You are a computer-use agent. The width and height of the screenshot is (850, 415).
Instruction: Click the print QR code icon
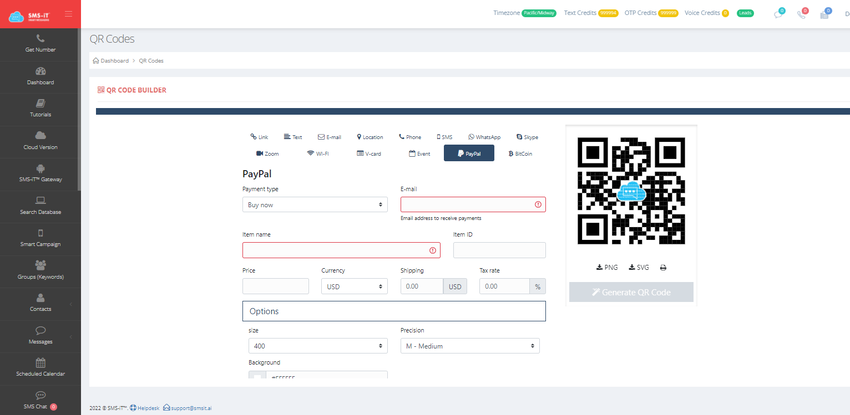663,268
